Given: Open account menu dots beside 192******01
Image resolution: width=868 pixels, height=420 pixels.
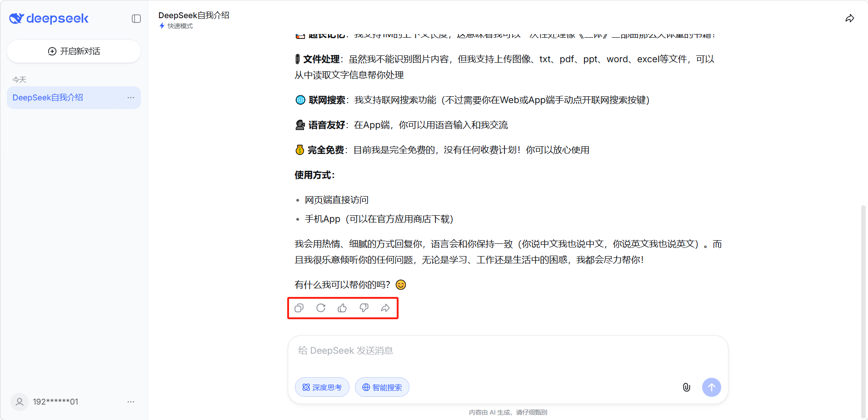Looking at the screenshot, I should [131, 402].
